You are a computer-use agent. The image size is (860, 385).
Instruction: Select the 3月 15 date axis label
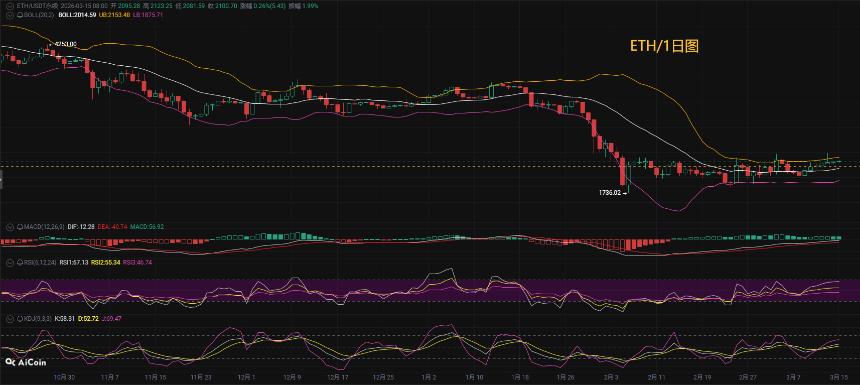point(839,377)
